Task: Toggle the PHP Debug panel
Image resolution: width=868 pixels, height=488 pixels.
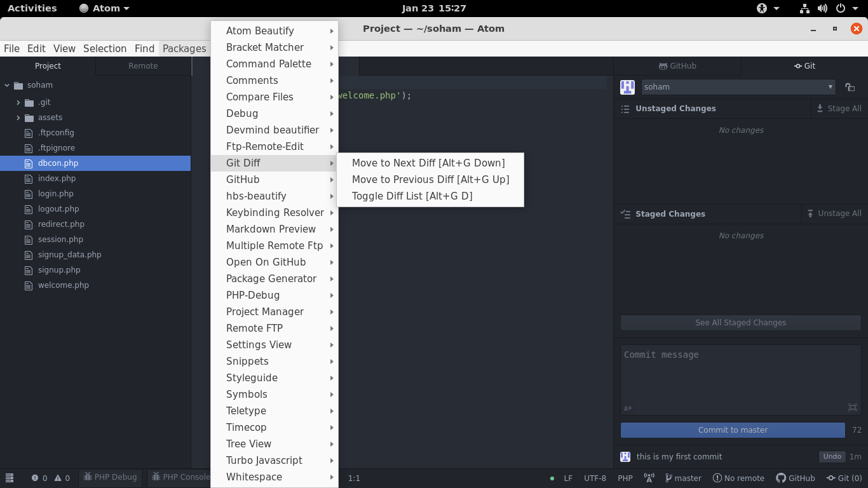Action: tap(110, 477)
